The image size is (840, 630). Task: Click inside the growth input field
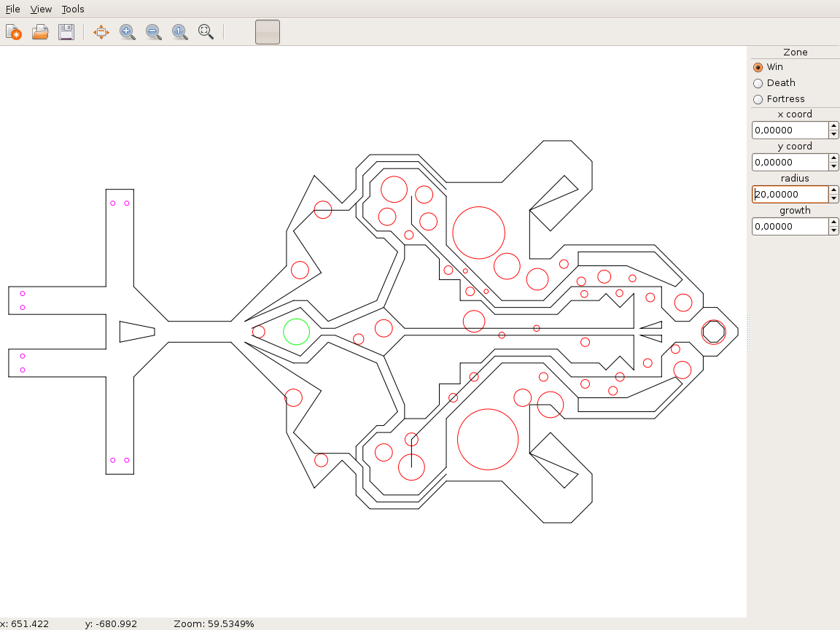click(x=790, y=227)
